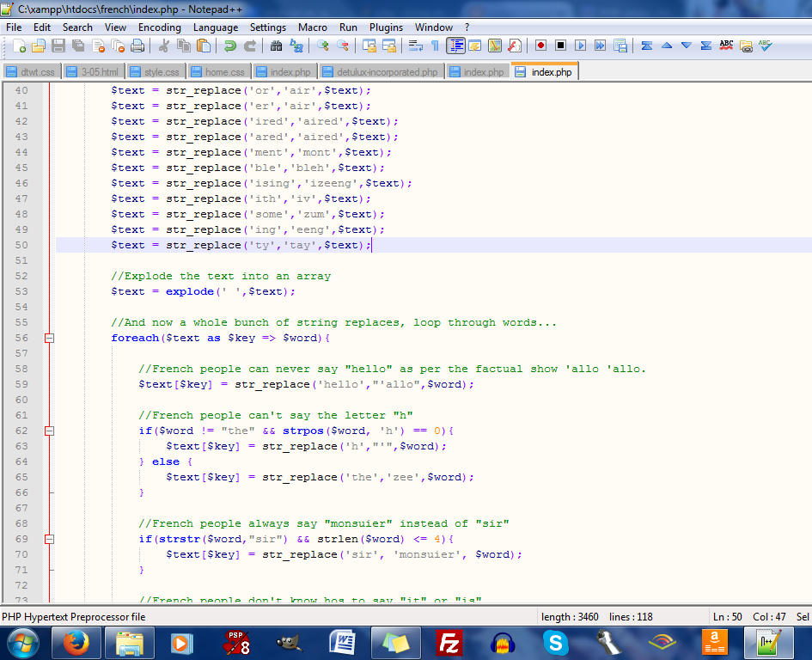Open the ? help menu
This screenshot has width=812, height=660.
tap(467, 27)
